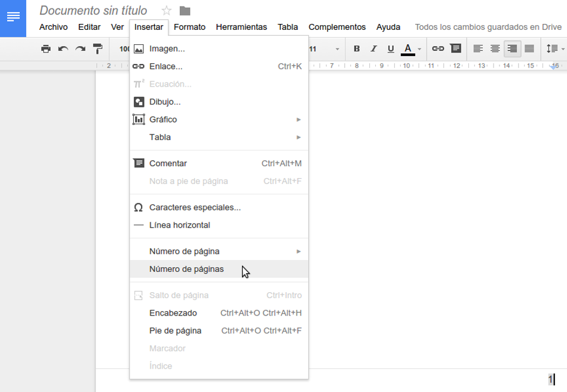Expand the Gráfico submenu
This screenshot has width=567, height=392.
(219, 120)
